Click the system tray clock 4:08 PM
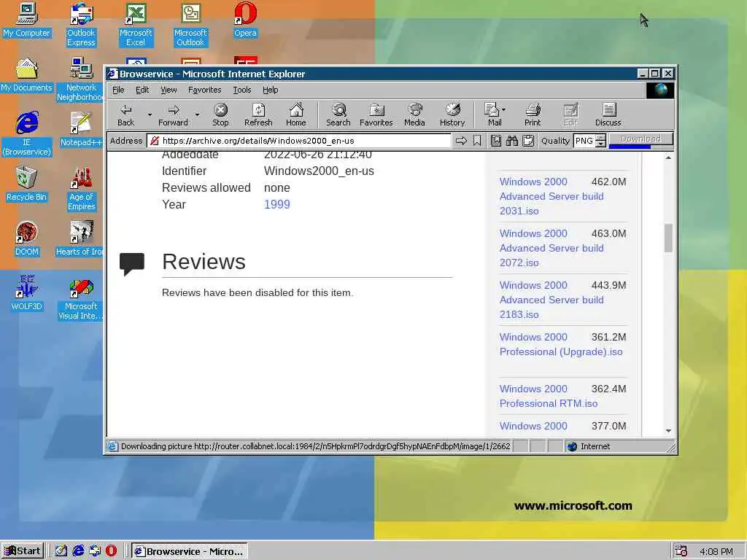Viewport: 747px width, 560px height. (716, 551)
